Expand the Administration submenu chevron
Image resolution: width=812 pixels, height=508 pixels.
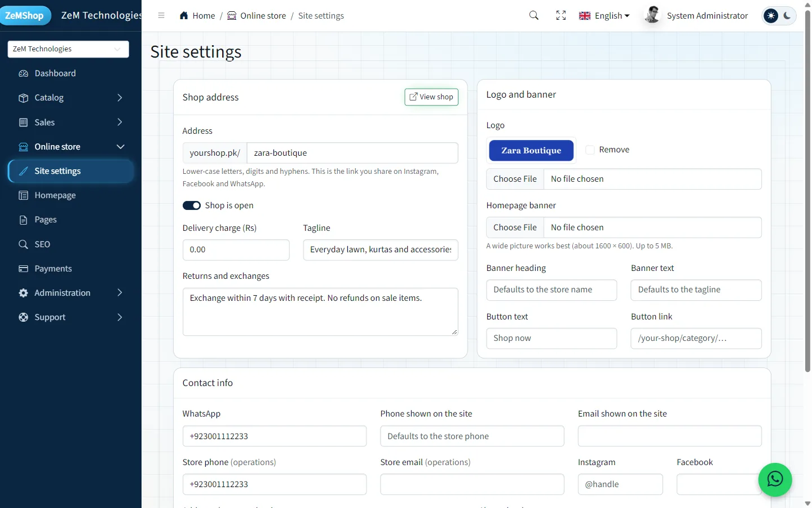coord(120,292)
